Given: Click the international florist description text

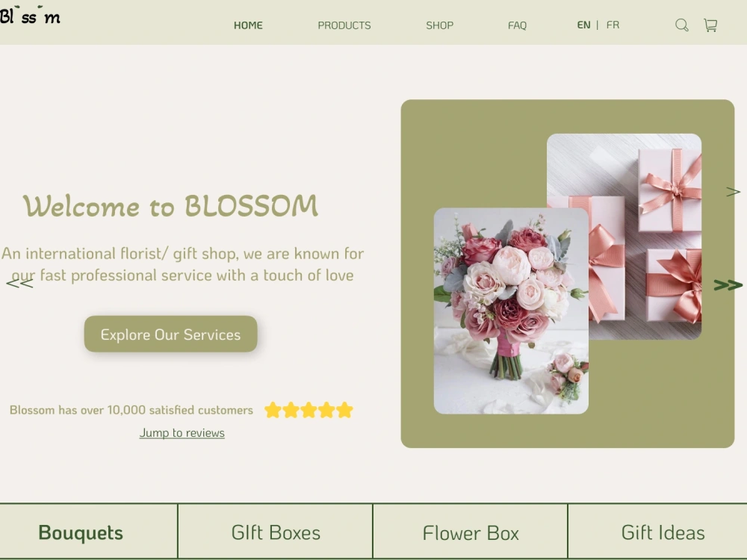Looking at the screenshot, I should (182, 264).
